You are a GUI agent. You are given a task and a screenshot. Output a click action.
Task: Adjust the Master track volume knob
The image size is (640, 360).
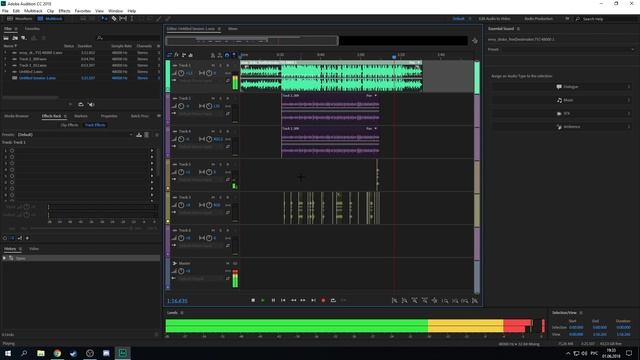click(181, 271)
